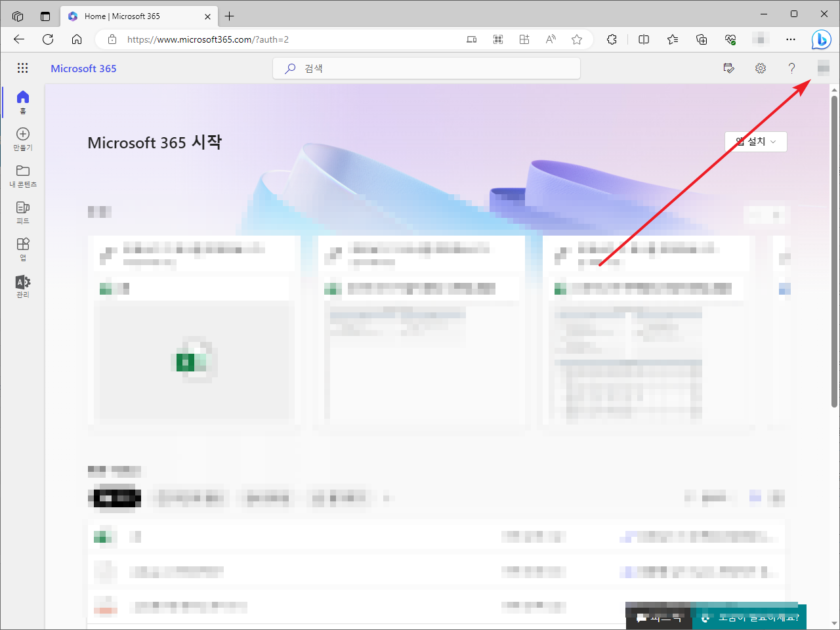Enable split screen in Edge toolbar
Viewport: 840px width, 630px height.
[x=644, y=39]
